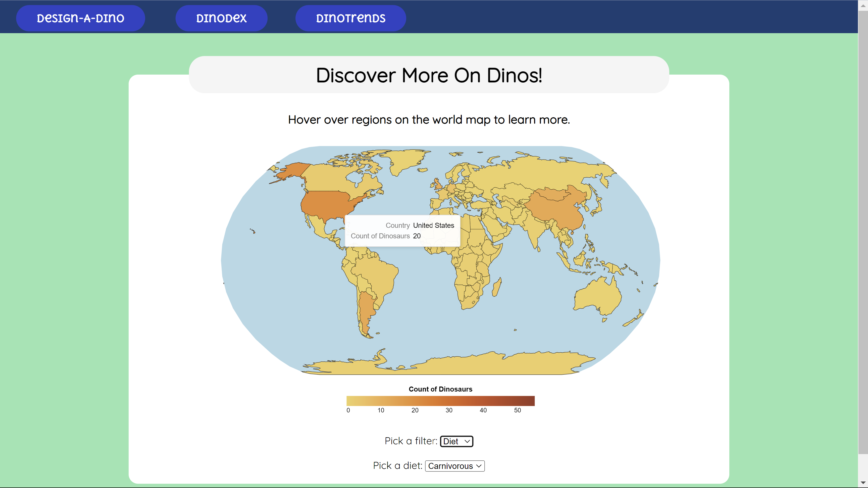Open the Dinotrends tab
This screenshot has height=488, width=868.
(350, 18)
